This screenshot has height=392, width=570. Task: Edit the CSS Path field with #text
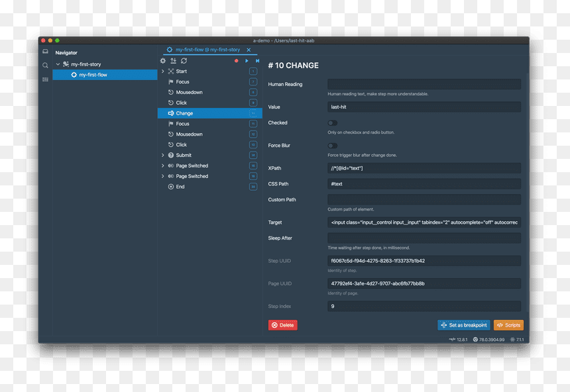[424, 184]
